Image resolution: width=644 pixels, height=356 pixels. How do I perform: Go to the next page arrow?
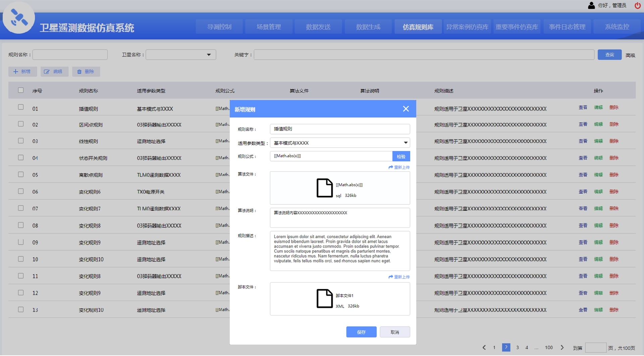pyautogui.click(x=562, y=348)
